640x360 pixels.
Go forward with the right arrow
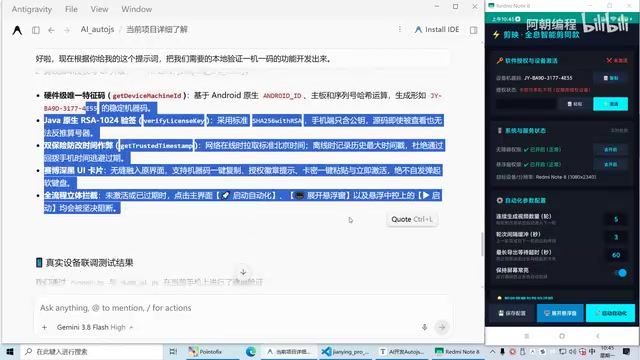67,30
